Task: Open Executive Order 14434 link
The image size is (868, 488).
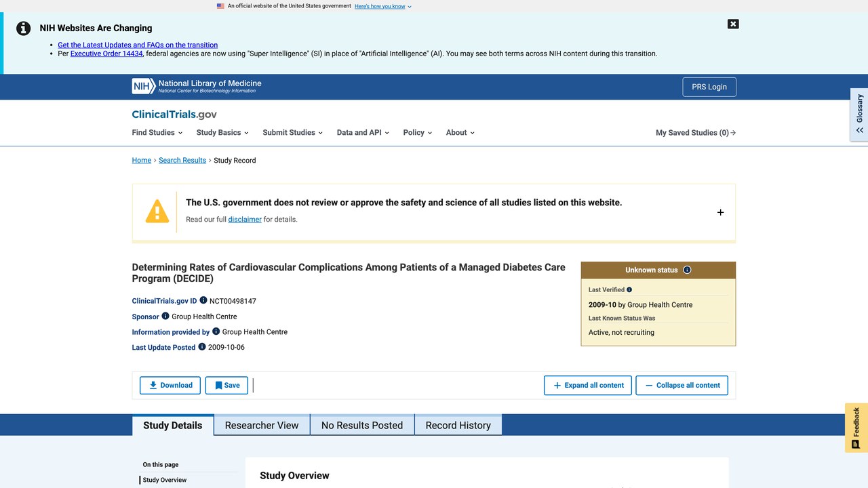Action: pyautogui.click(x=106, y=54)
